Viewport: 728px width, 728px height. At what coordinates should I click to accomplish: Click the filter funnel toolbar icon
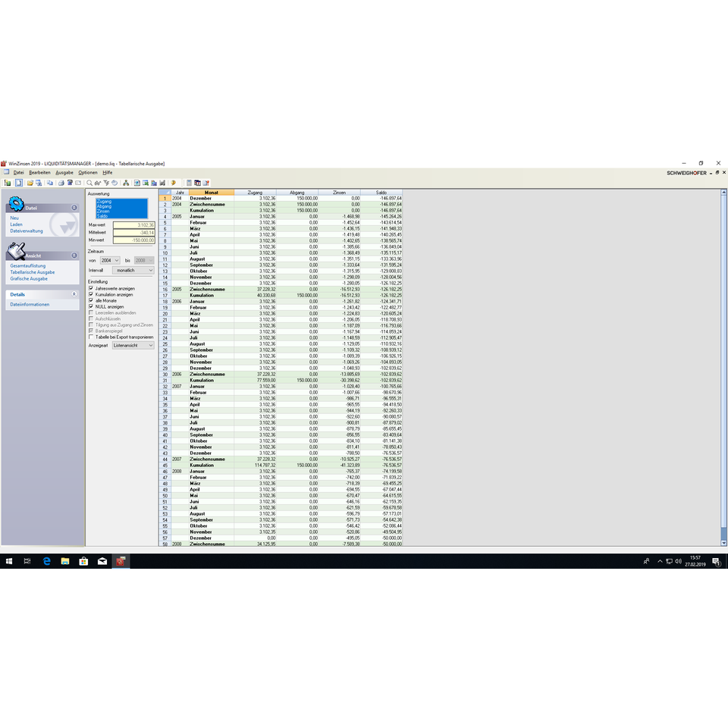(106, 183)
